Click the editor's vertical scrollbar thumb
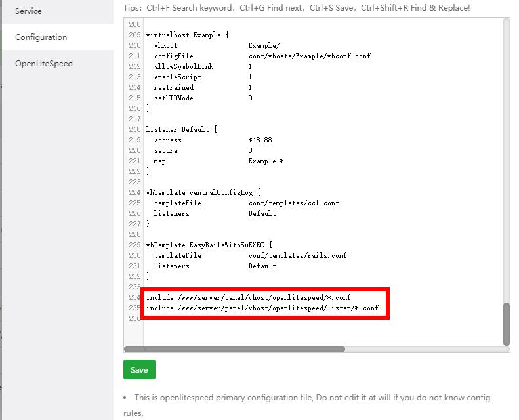519x420 pixels. pyautogui.click(x=506, y=323)
